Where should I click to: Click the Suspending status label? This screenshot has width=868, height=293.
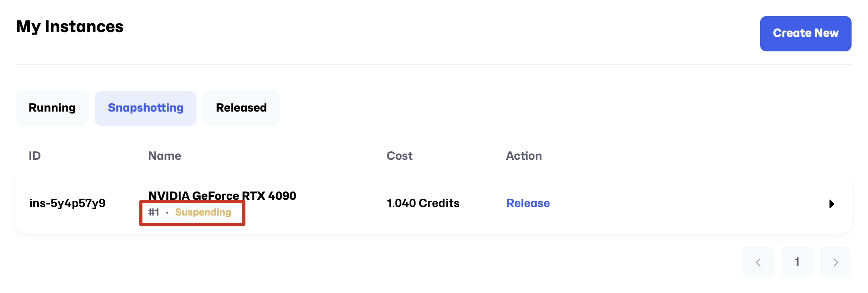pyautogui.click(x=203, y=212)
